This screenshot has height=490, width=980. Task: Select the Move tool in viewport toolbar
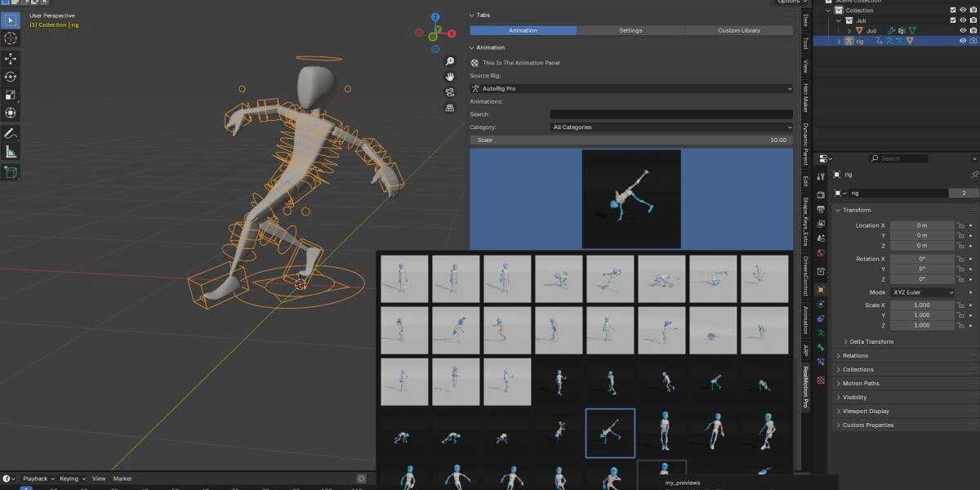[x=11, y=57]
